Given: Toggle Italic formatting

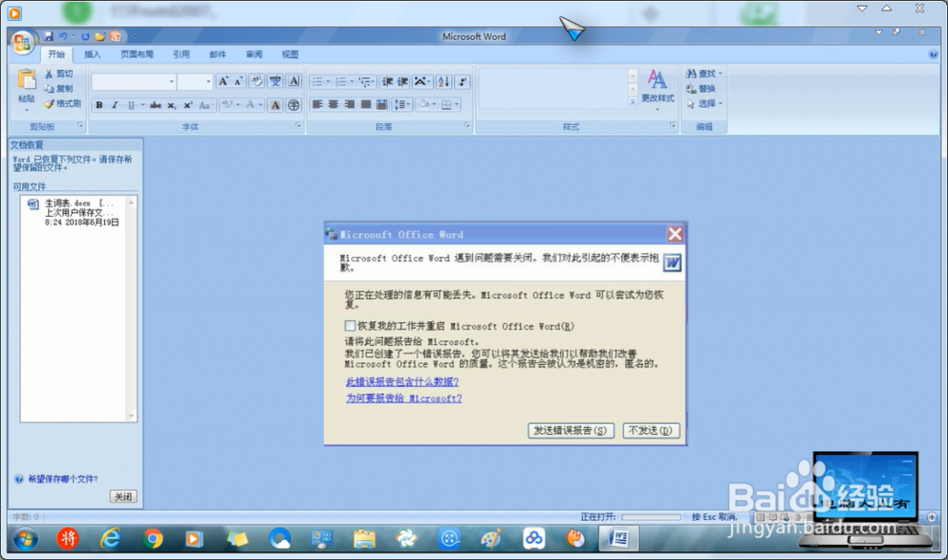Looking at the screenshot, I should click(115, 105).
